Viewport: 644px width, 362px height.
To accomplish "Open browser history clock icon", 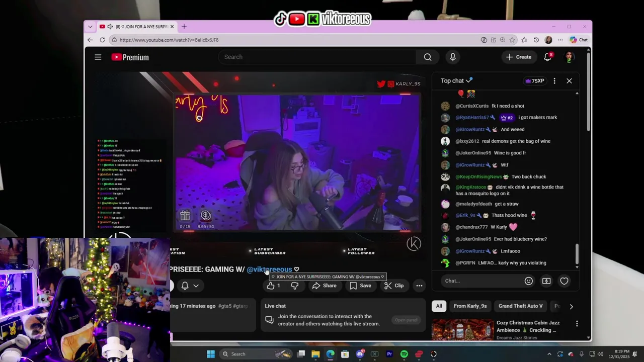I will [536, 40].
